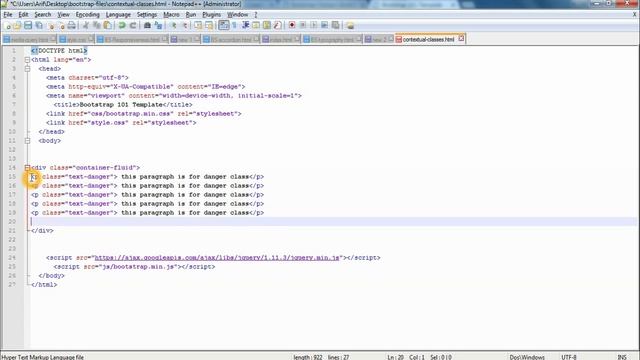Collapse the head fold marker on line 3
Viewport: 640px width, 360px height.
tap(27, 69)
